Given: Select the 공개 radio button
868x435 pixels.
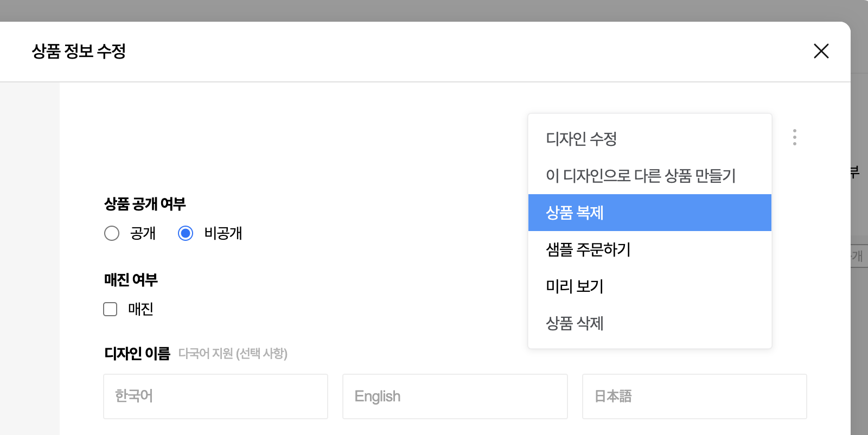Looking at the screenshot, I should [x=112, y=233].
